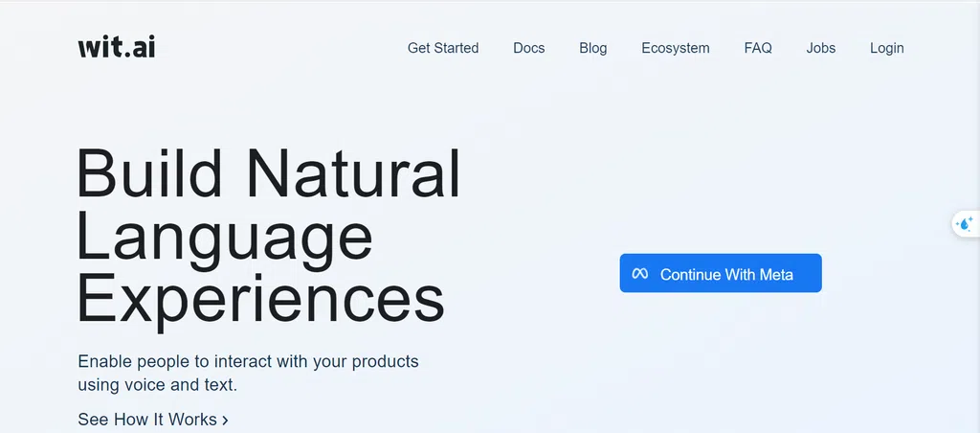The image size is (980, 433).
Task: Go to Docs in navigation
Action: (528, 48)
